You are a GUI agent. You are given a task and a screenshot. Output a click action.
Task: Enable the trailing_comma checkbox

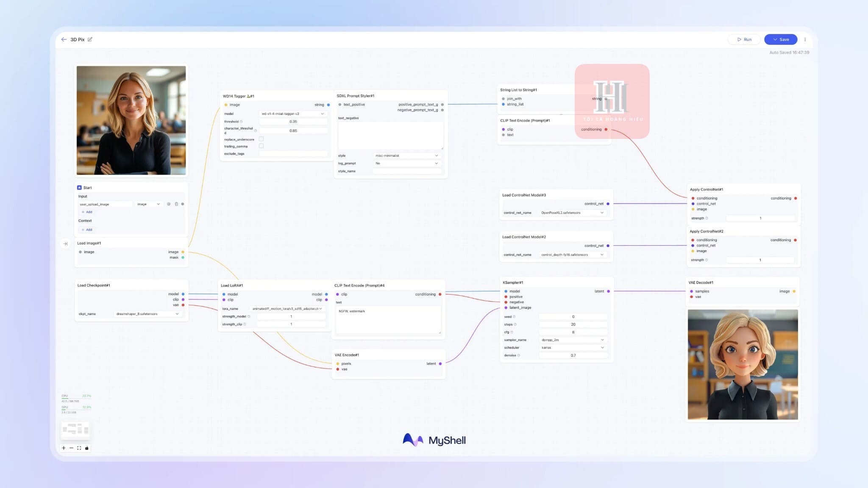click(x=261, y=146)
